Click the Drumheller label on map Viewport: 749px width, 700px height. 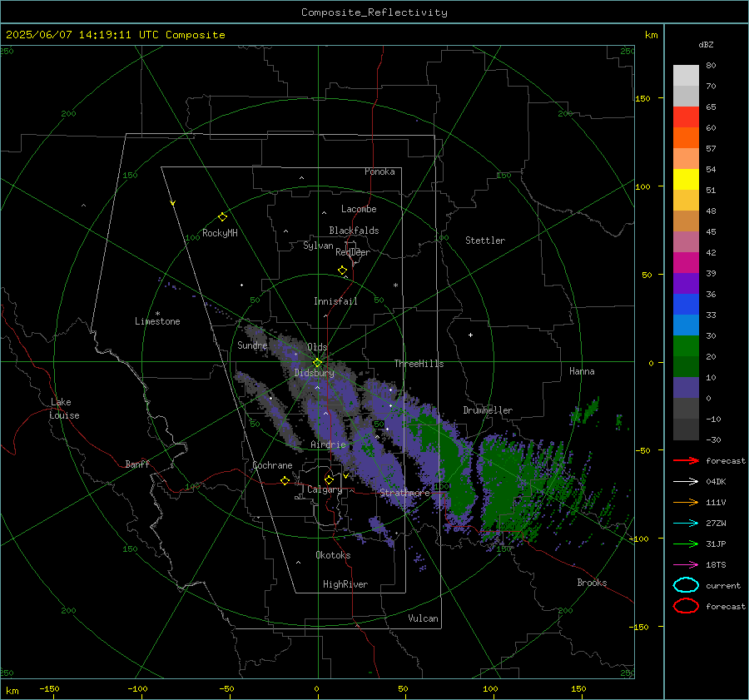click(487, 410)
